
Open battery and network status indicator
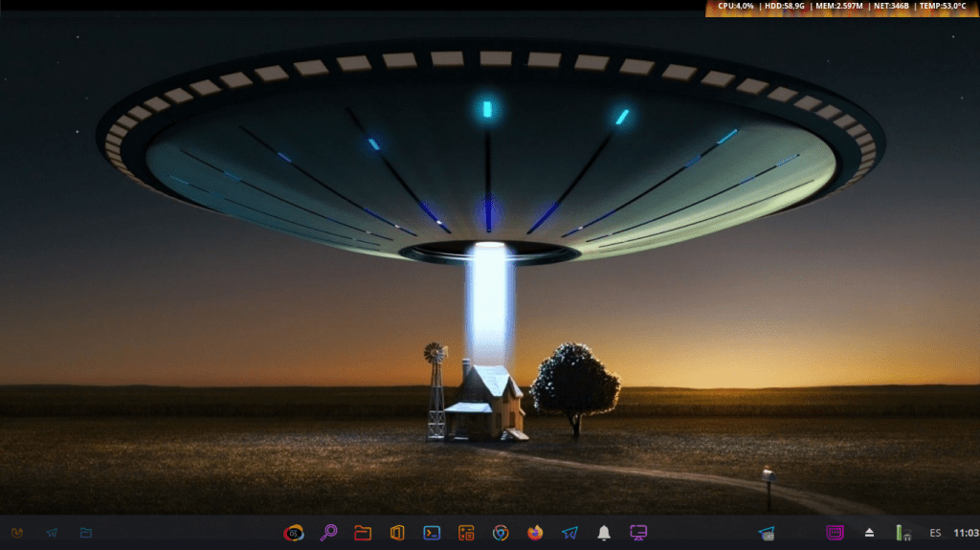[902, 533]
